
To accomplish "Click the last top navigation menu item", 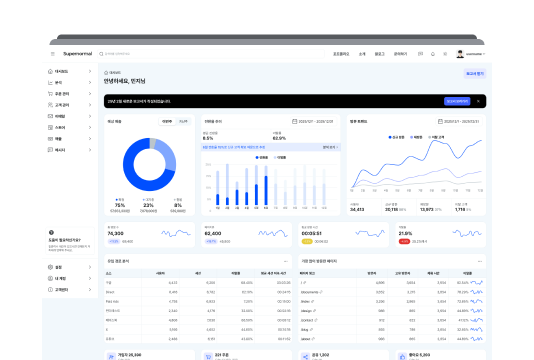I will tap(400, 54).
